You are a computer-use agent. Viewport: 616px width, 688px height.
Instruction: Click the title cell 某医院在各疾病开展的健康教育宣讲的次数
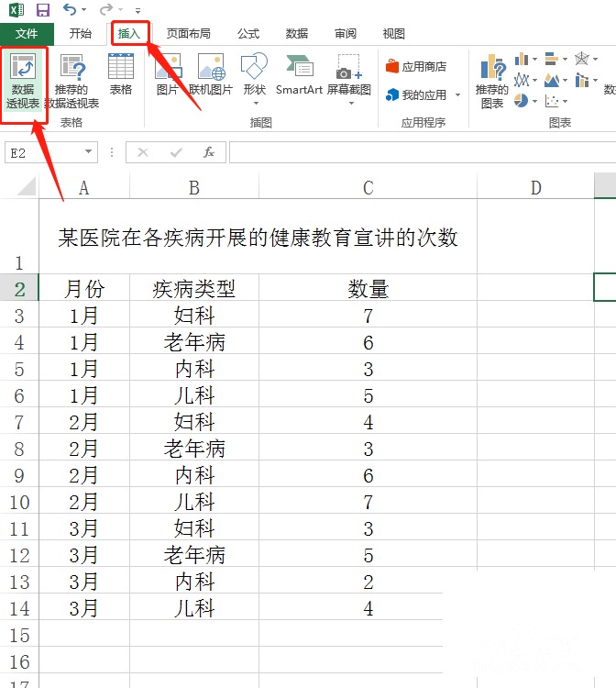click(258, 237)
